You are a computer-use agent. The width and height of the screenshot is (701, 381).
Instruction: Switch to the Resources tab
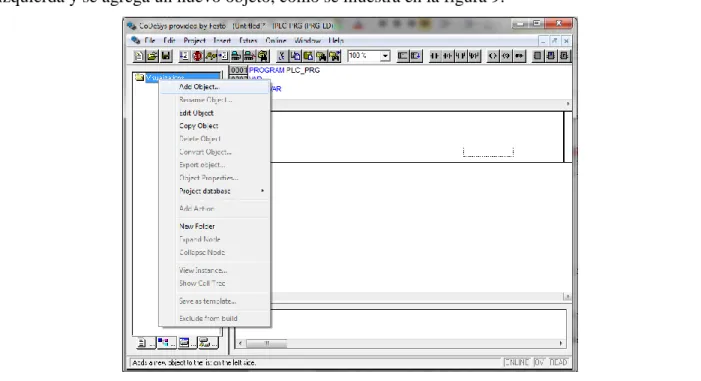pyautogui.click(x=208, y=343)
